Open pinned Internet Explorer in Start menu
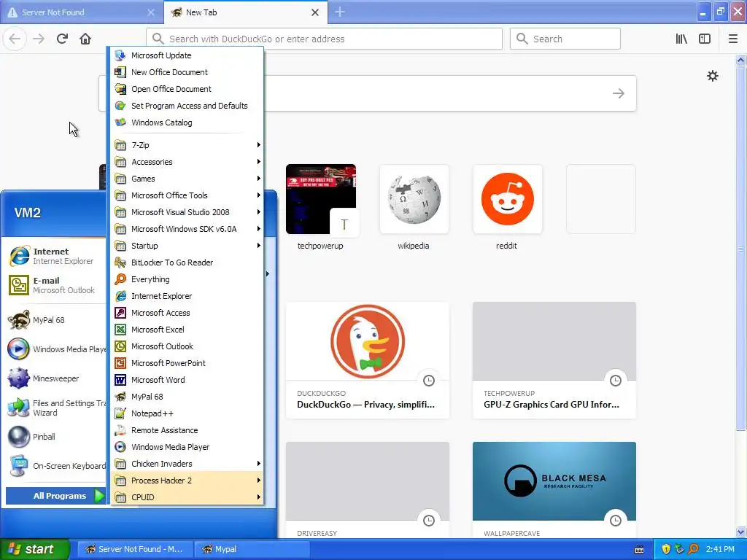The width and height of the screenshot is (747, 560). [x=55, y=256]
